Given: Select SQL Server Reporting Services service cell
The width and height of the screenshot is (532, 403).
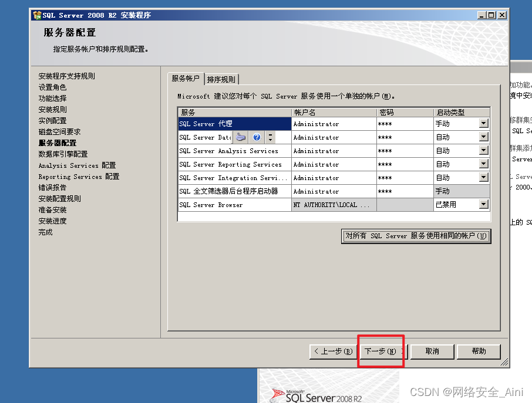Looking at the screenshot, I should point(234,164).
